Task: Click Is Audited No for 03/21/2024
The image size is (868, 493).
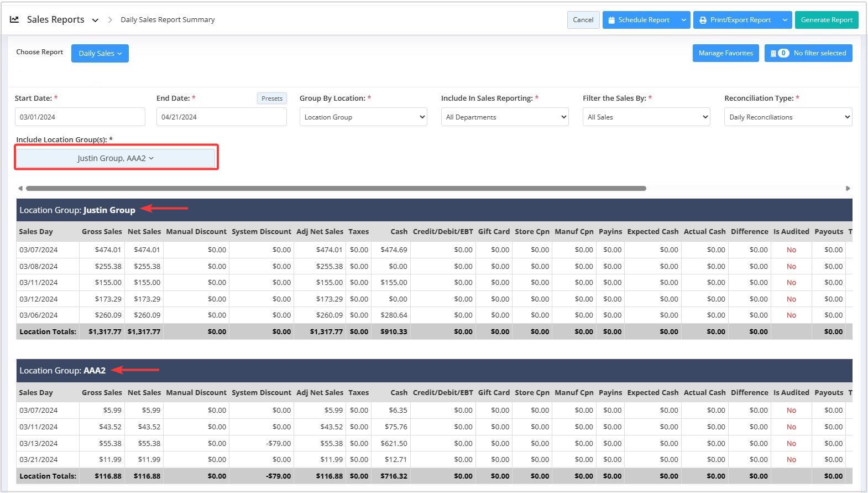Action: coord(791,460)
